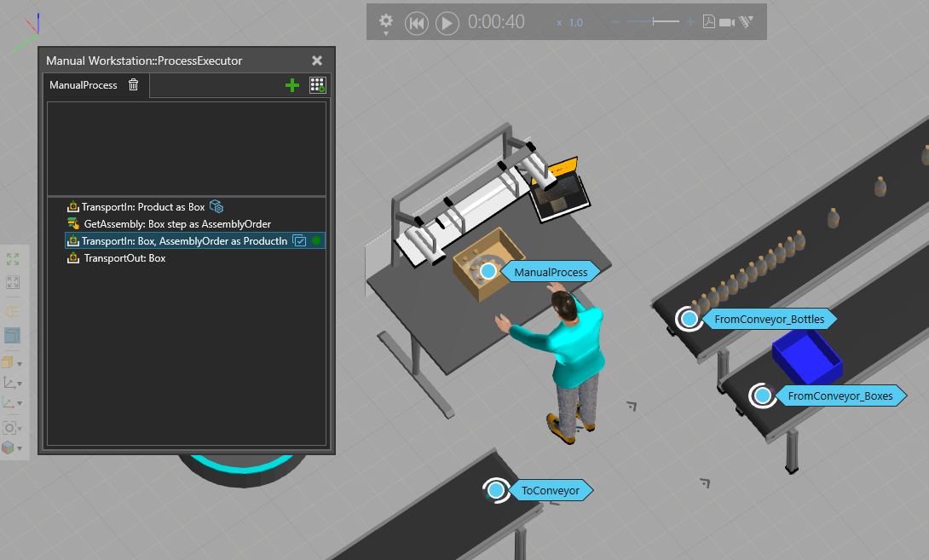The image size is (929, 560).
Task: Toggle the checkbox on the selected TransportIn statement
Action: [299, 241]
